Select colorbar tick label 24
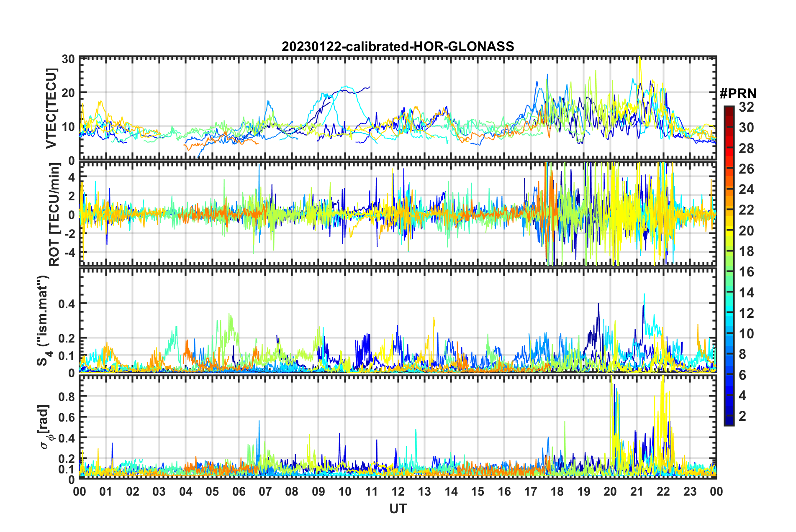The height and width of the screenshot is (532, 796). click(746, 189)
